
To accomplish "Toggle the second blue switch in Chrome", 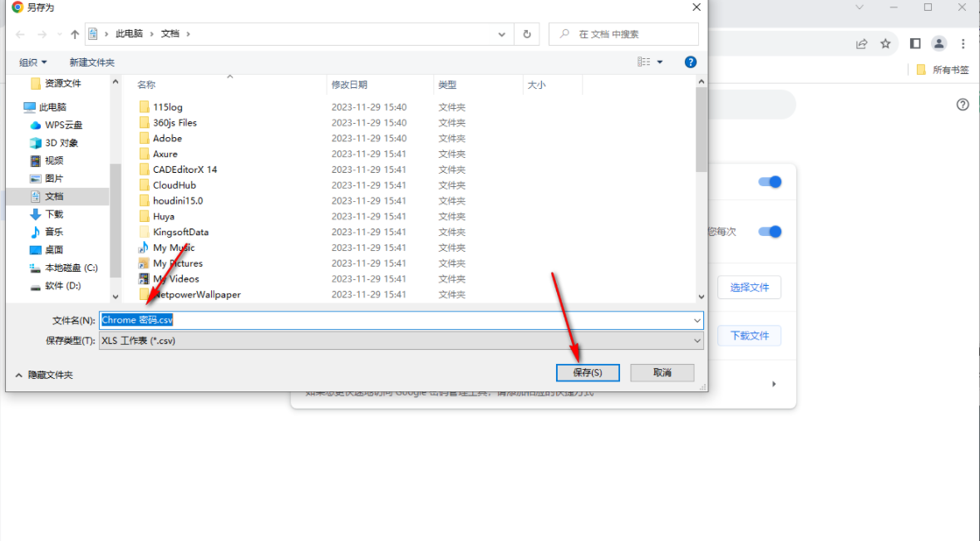I will (770, 232).
